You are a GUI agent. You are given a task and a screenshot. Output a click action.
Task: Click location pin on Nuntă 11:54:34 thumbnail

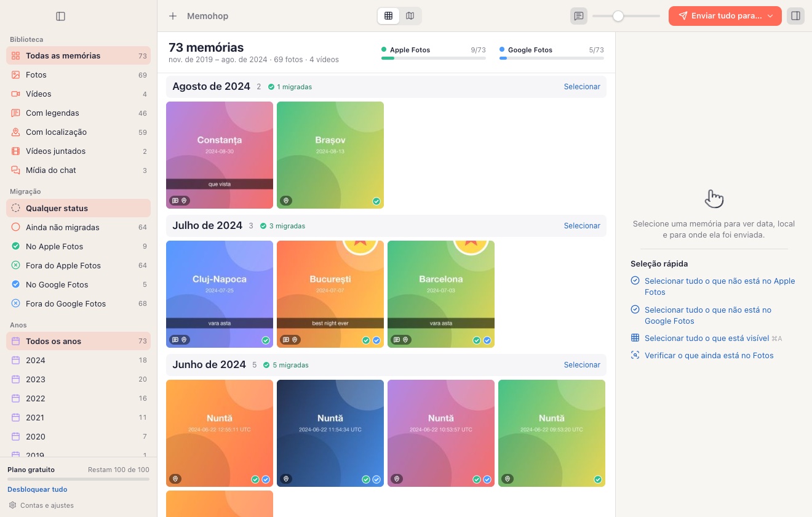coord(286,479)
